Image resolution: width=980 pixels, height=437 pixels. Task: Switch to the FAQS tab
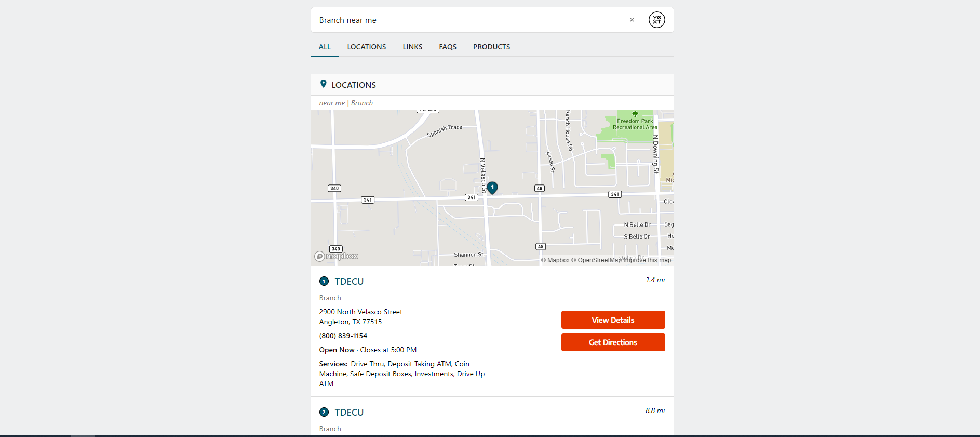click(x=448, y=47)
